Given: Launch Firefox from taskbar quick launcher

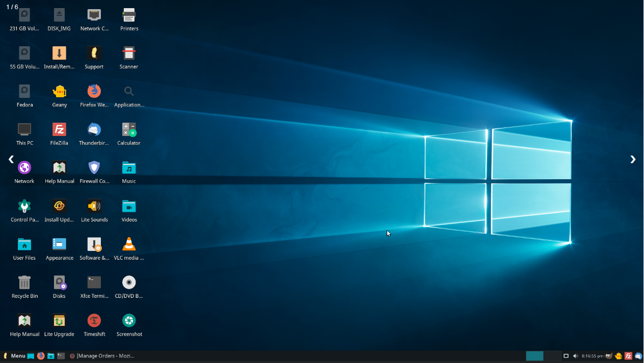Looking at the screenshot, I should (41, 356).
